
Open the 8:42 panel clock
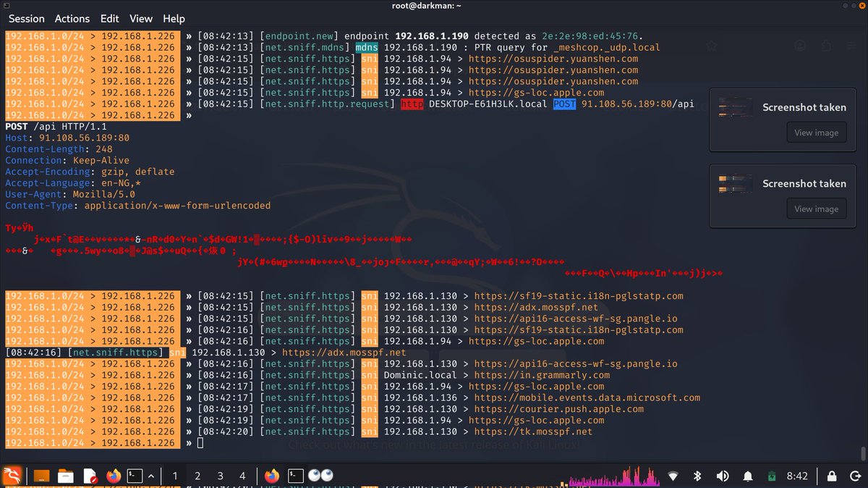pos(797,476)
